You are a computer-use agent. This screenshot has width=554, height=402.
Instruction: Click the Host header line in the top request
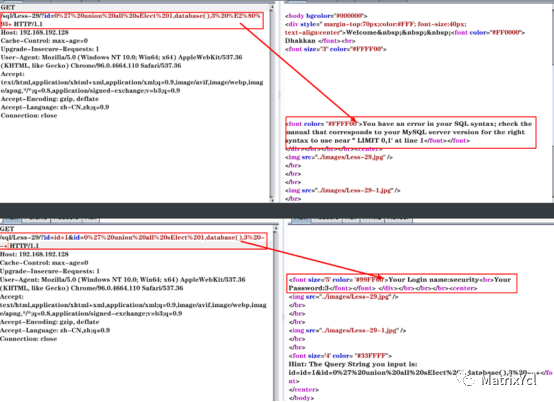[35, 32]
